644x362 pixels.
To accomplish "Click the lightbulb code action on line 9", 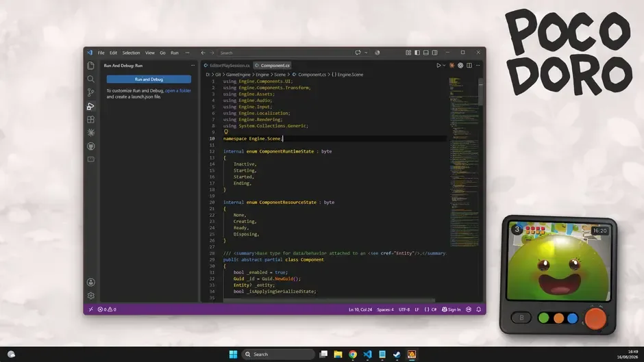I will point(226,132).
